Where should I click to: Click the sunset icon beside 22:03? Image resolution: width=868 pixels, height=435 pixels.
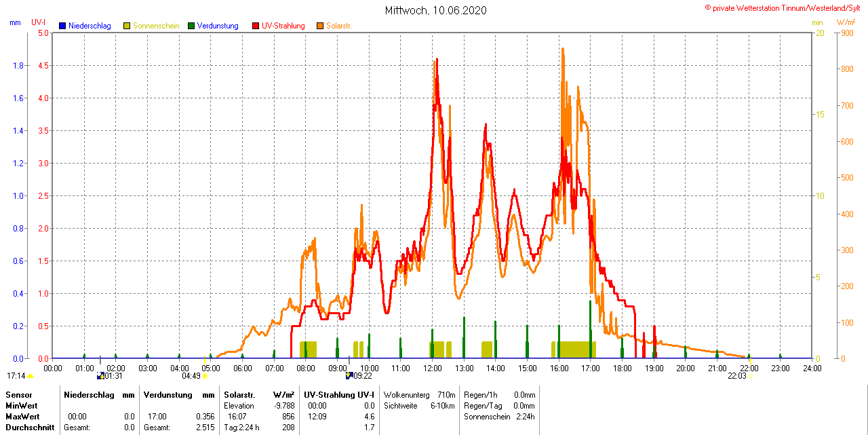(750, 376)
